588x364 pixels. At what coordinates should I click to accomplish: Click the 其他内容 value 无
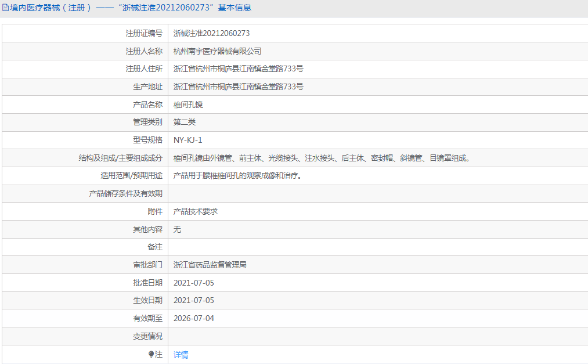coord(177,229)
